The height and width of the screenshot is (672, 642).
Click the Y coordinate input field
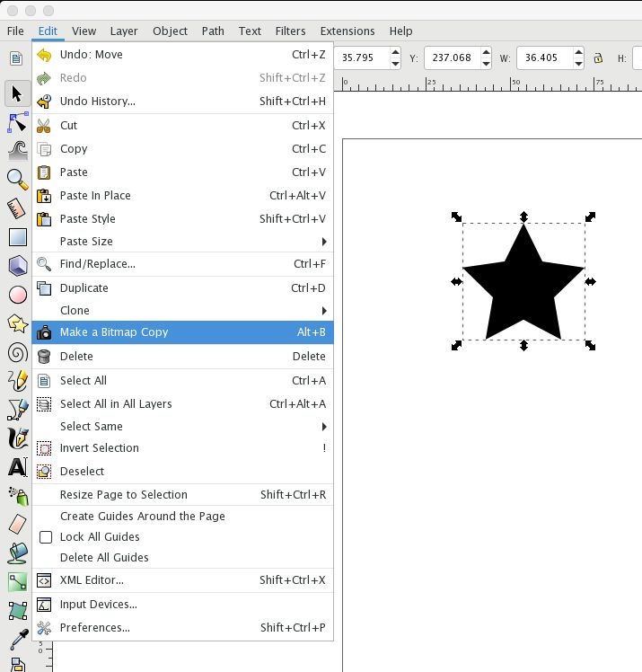[x=453, y=57]
